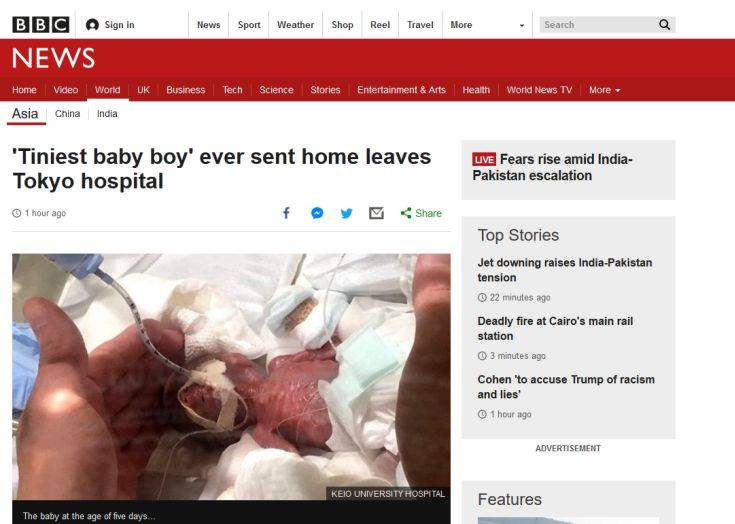
Task: Open live India-Pakistan escalation story
Action: (552, 167)
